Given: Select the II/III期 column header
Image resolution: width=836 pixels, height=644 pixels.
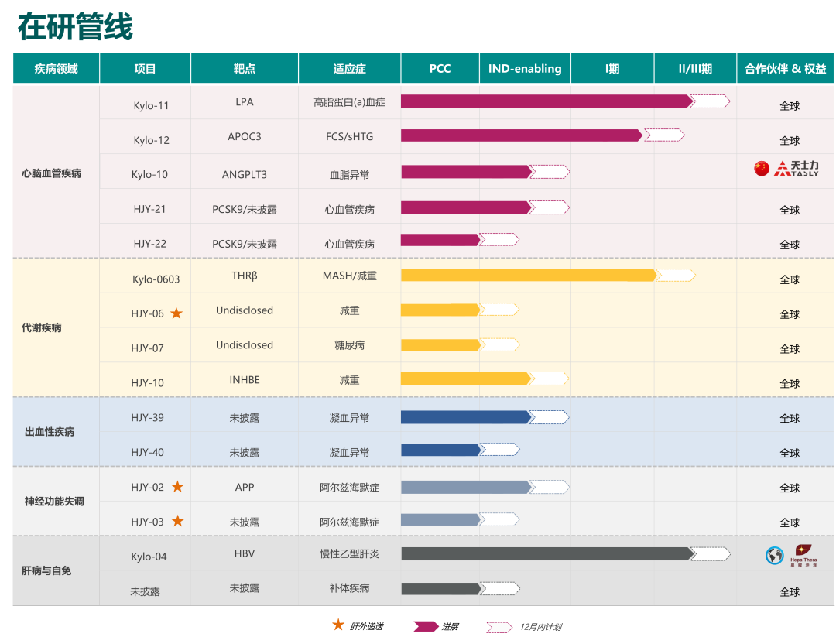Looking at the screenshot, I should click(x=694, y=69).
